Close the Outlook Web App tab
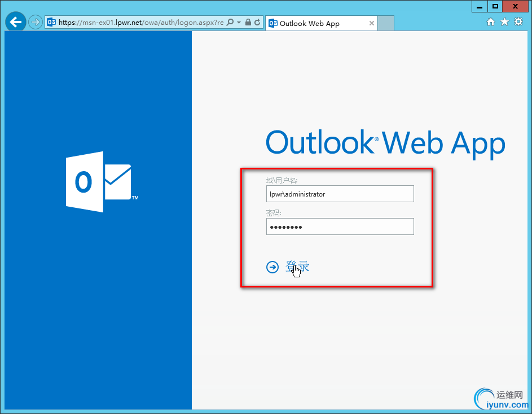Image resolution: width=532 pixels, height=414 pixels. pyautogui.click(x=372, y=23)
